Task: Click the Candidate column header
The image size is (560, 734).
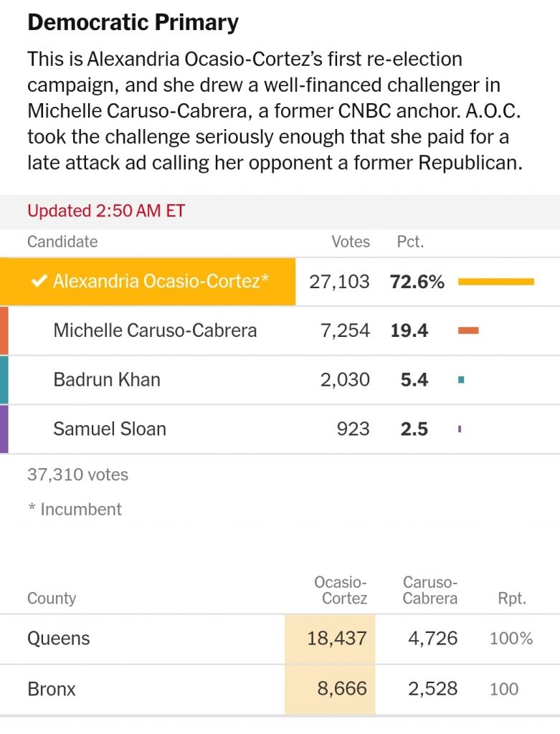Action: [x=62, y=242]
